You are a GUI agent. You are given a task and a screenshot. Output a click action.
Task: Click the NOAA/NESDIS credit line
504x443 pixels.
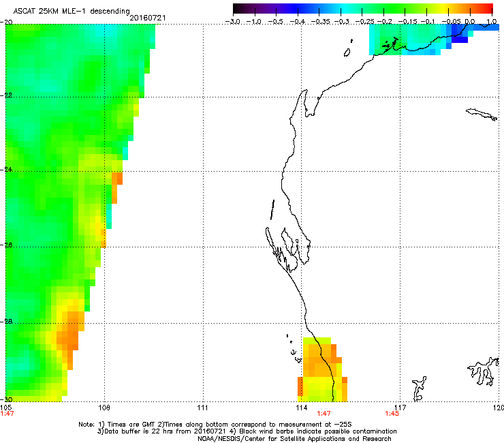[294, 439]
